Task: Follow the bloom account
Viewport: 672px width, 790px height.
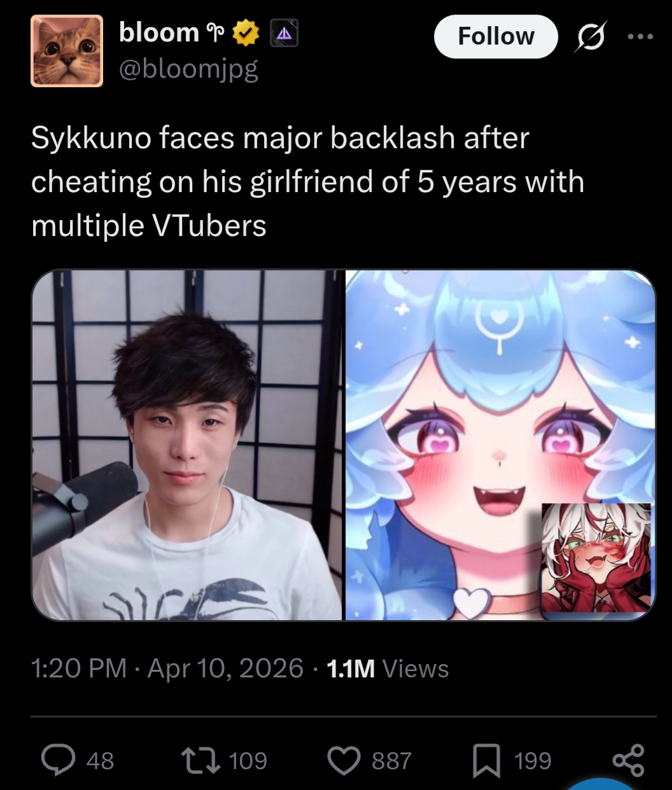Action: (496, 36)
